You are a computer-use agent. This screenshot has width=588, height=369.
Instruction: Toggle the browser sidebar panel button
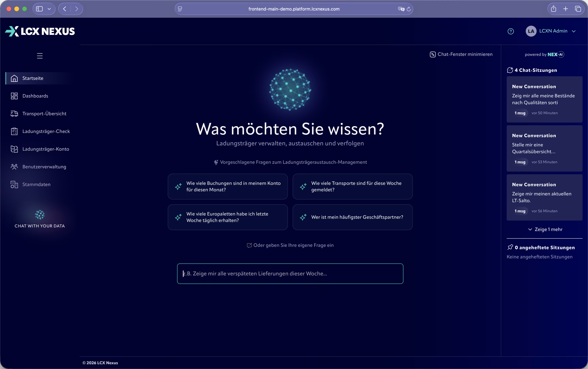pyautogui.click(x=39, y=9)
